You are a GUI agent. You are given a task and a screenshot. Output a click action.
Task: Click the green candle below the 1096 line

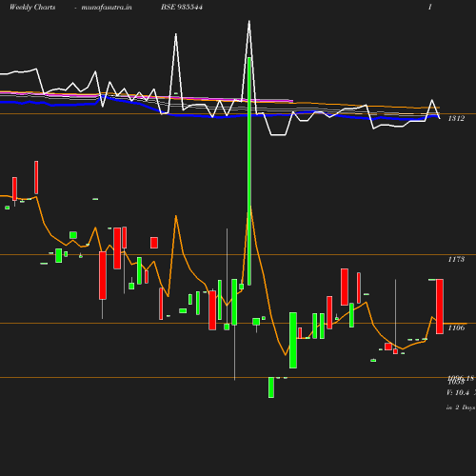(x=271, y=387)
